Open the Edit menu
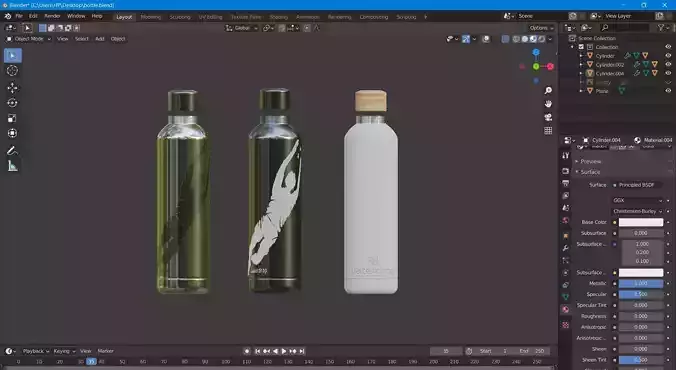 pyautogui.click(x=33, y=16)
